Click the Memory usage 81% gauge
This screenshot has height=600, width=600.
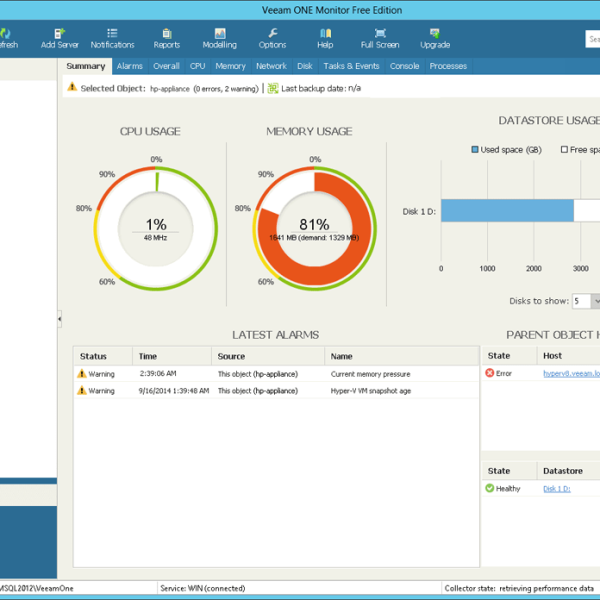(x=315, y=228)
